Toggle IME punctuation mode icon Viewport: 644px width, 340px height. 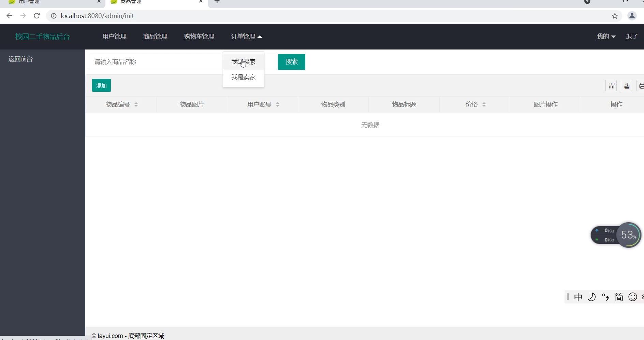pyautogui.click(x=605, y=297)
